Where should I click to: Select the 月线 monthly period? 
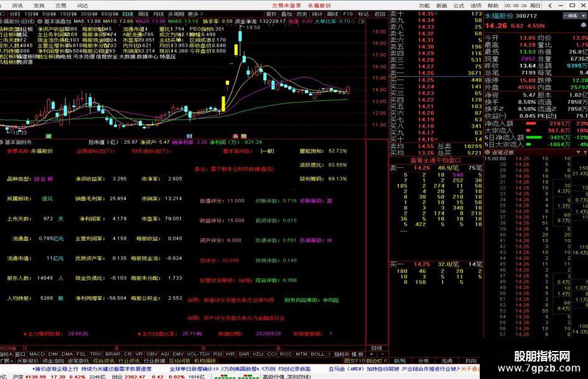(158, 14)
